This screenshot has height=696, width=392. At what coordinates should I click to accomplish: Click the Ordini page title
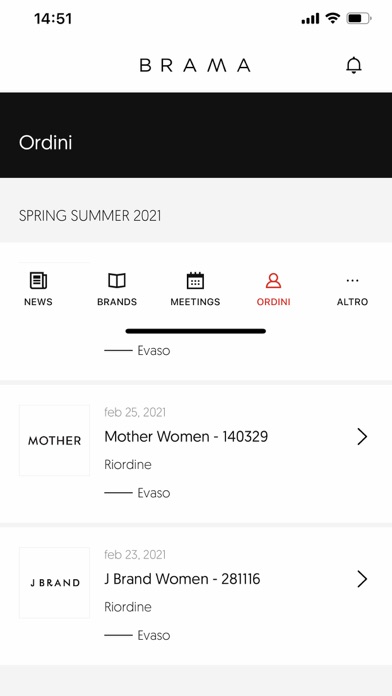tap(45, 143)
